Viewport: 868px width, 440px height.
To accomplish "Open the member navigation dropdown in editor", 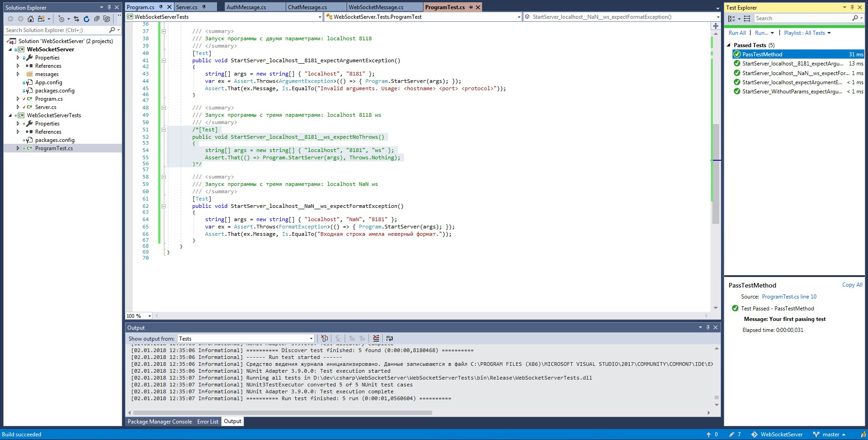I will 622,17.
